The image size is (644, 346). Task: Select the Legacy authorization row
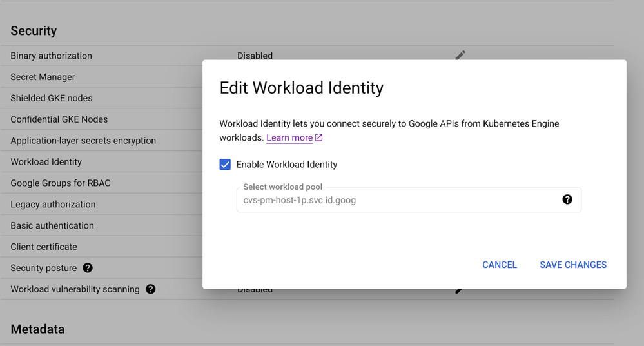click(53, 205)
